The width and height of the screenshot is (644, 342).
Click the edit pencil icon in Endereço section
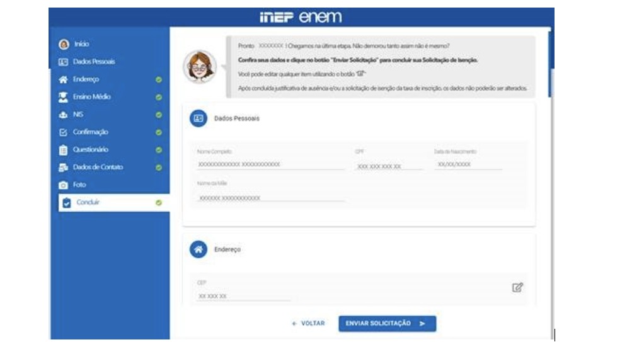pyautogui.click(x=517, y=287)
